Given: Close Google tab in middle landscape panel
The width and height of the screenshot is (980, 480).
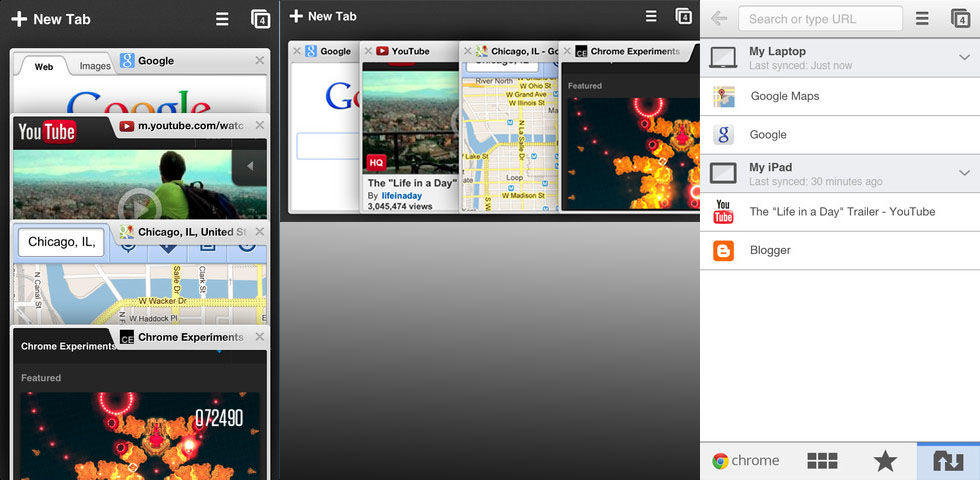Looking at the screenshot, I should 297,51.
